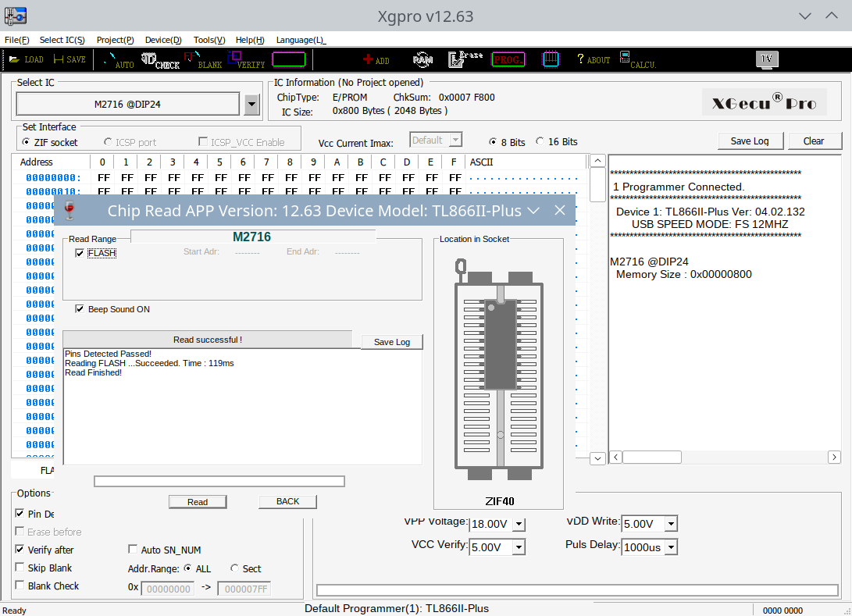This screenshot has width=852, height=616.
Task: Open the Puls Delay dropdown
Action: pos(671,547)
